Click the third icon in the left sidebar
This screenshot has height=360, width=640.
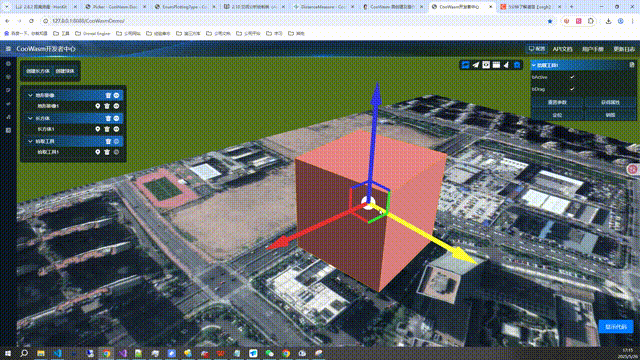click(x=8, y=90)
